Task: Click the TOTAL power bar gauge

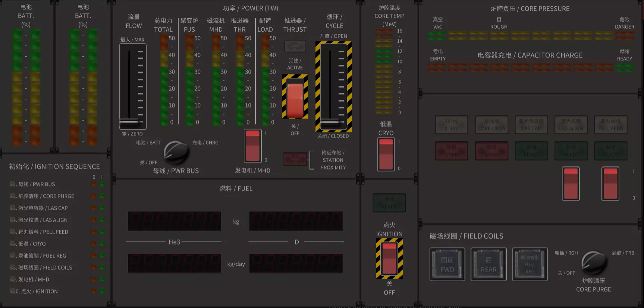Action: (164, 80)
